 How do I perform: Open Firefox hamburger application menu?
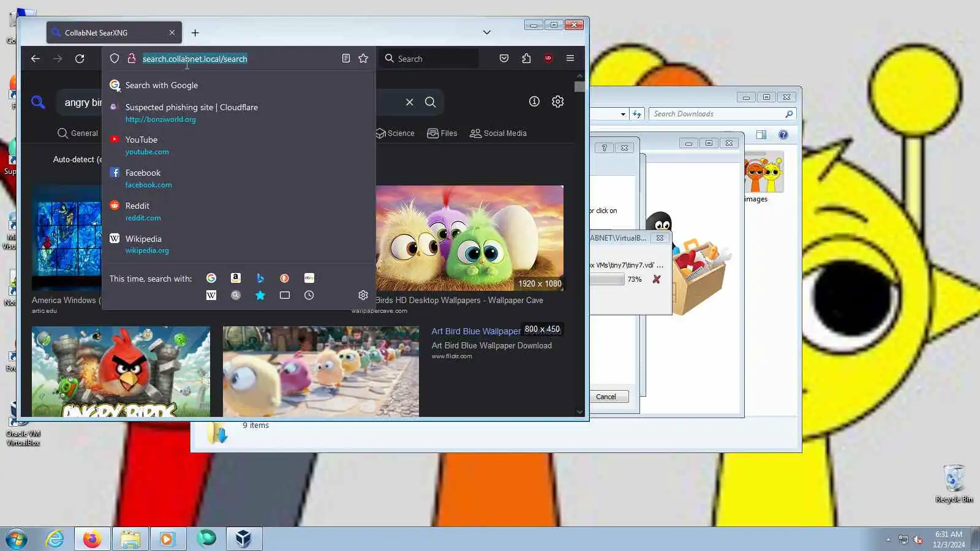570,58
